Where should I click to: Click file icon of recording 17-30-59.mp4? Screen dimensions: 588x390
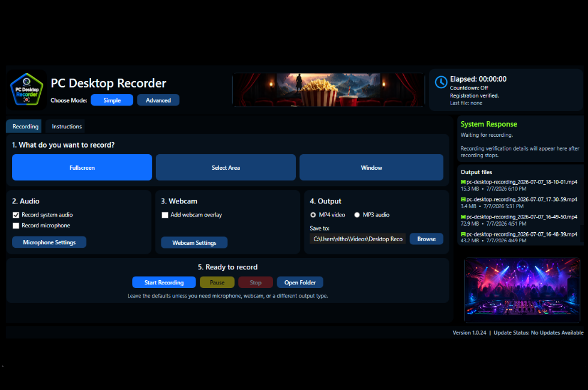point(463,199)
